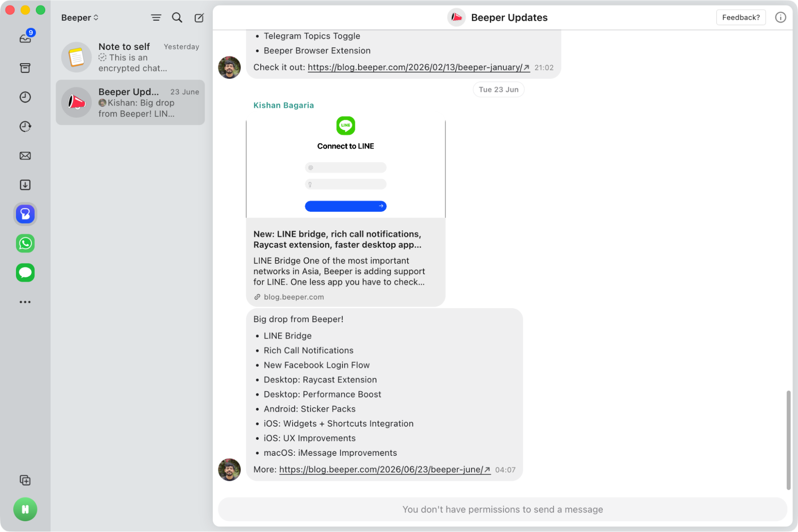
Task: Click the 'Rich Call Notifications' bullet
Action: coord(309,350)
